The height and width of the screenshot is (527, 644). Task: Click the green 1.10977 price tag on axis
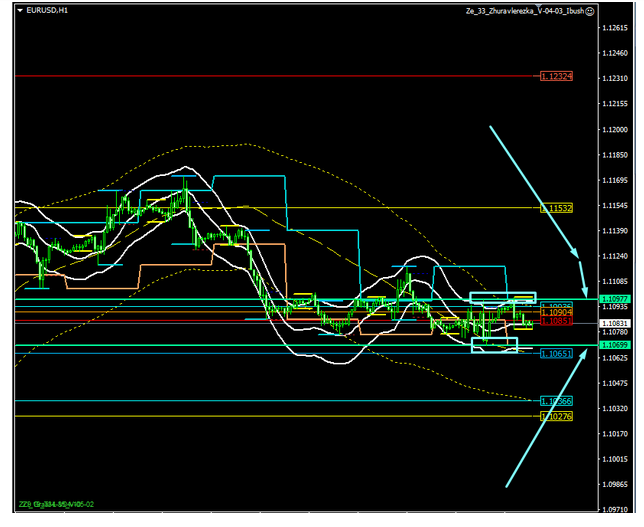(615, 299)
